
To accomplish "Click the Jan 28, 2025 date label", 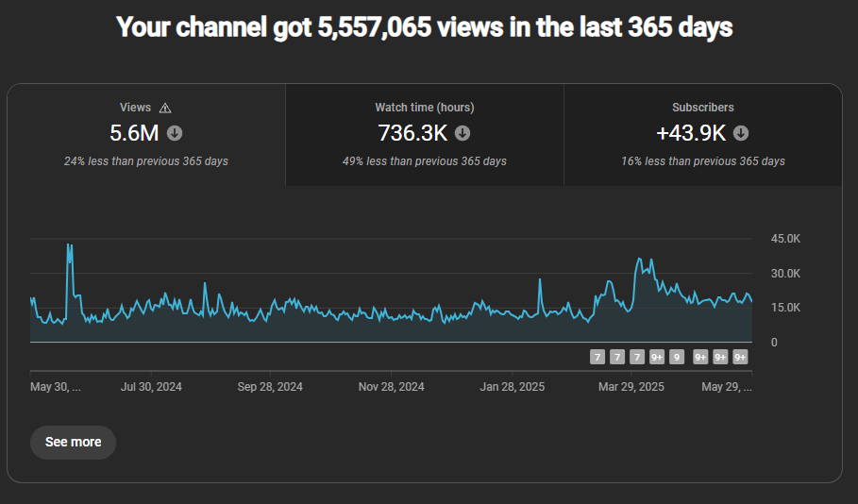I will (x=513, y=387).
